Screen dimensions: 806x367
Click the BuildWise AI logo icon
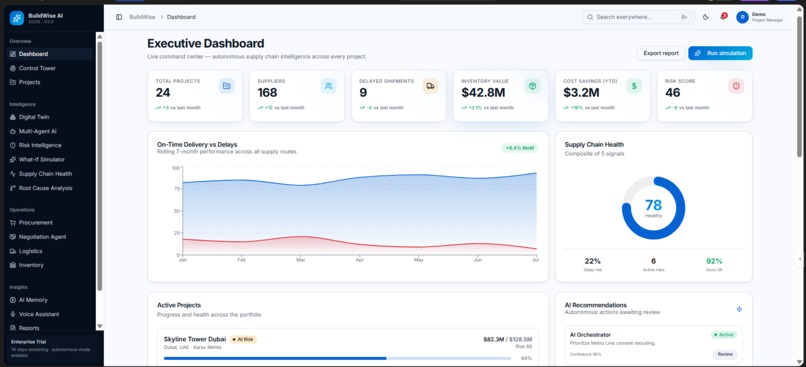point(16,18)
